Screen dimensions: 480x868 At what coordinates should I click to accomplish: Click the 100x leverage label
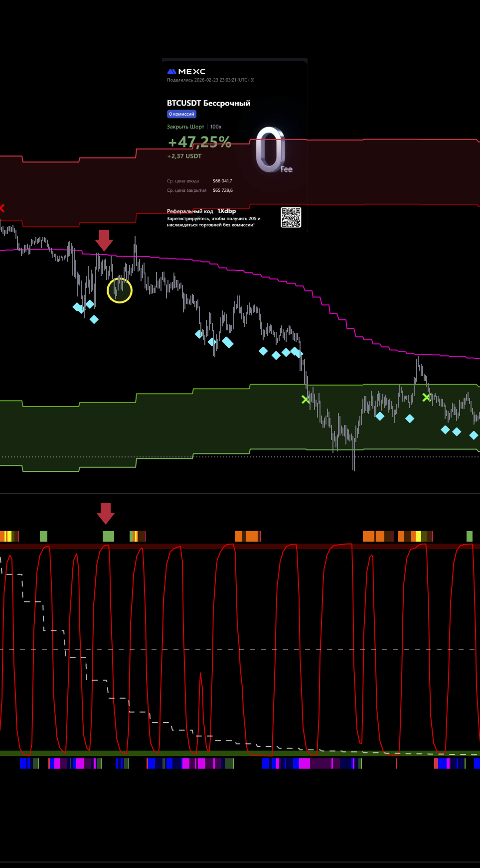[216, 127]
